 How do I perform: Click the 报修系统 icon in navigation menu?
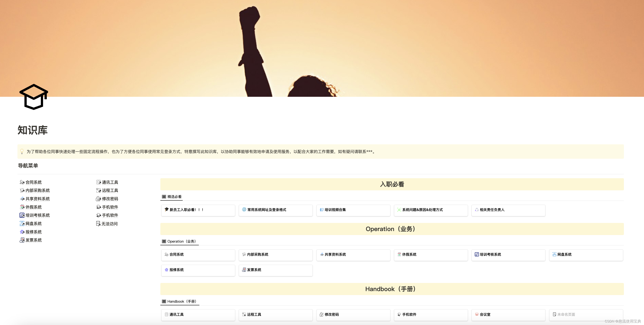[x=22, y=232]
